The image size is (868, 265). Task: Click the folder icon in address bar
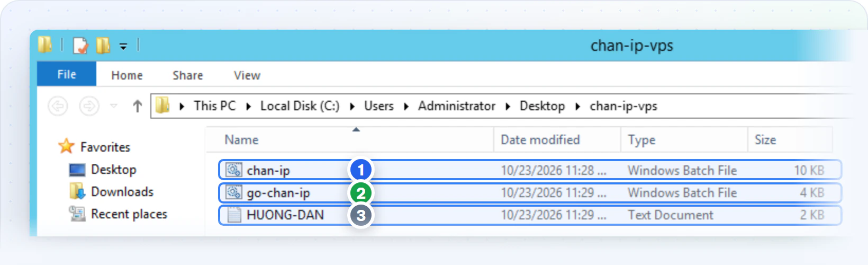163,105
